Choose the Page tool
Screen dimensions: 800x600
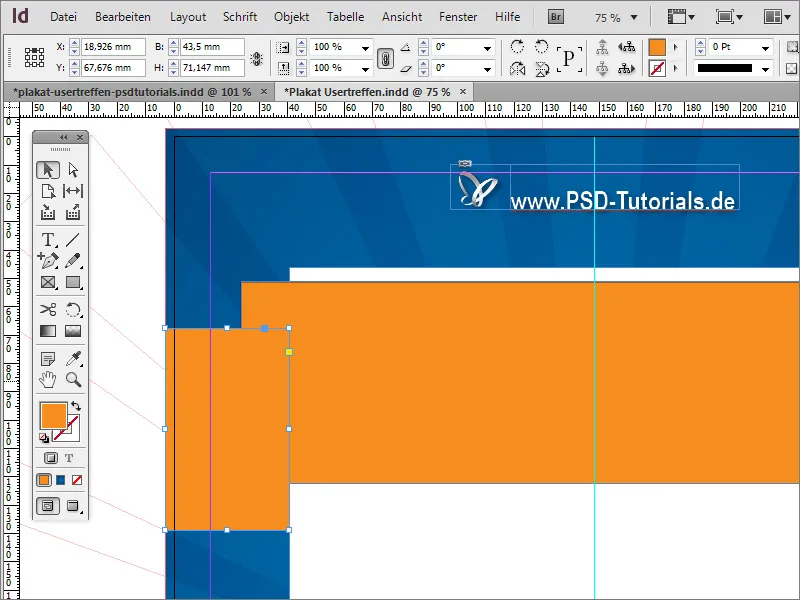[x=48, y=191]
